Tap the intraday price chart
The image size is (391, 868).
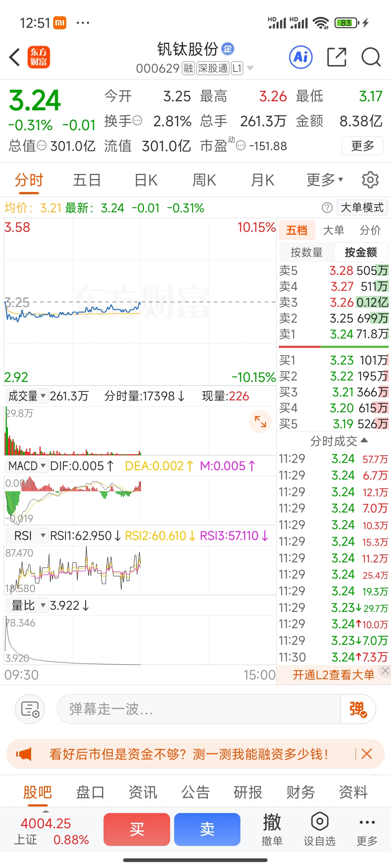[x=140, y=302]
